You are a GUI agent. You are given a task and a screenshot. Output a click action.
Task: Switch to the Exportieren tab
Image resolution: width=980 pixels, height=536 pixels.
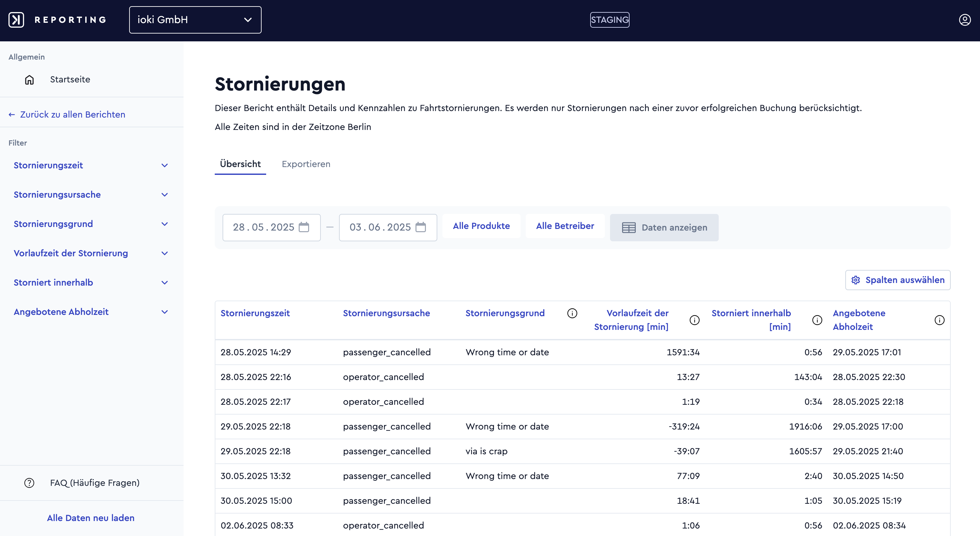[306, 164]
